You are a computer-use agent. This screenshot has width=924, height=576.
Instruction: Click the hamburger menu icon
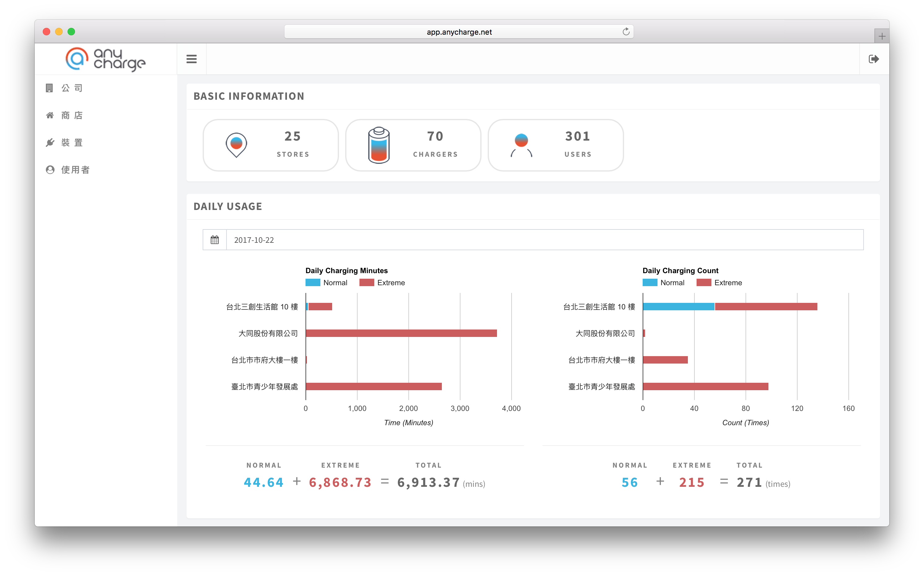(x=192, y=59)
